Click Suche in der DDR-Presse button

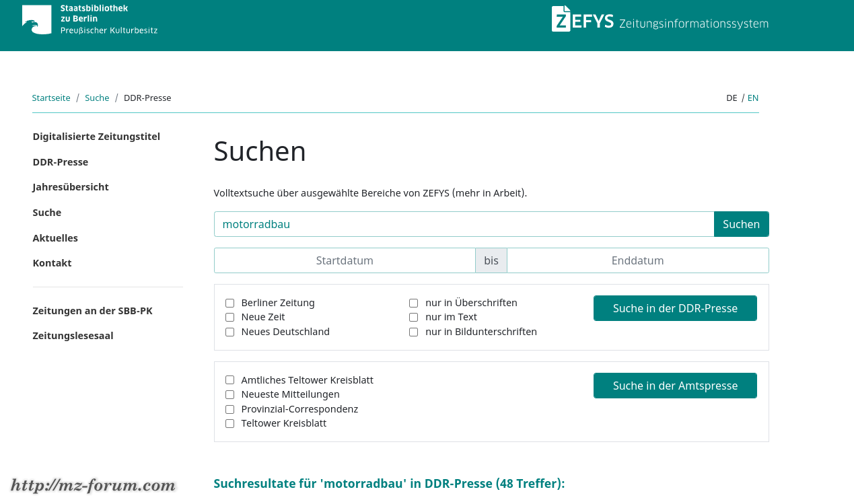pyautogui.click(x=675, y=308)
